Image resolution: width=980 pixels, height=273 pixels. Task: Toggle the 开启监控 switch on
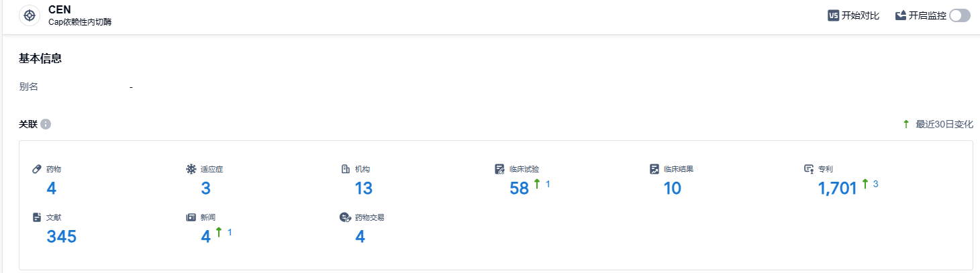pyautogui.click(x=959, y=15)
